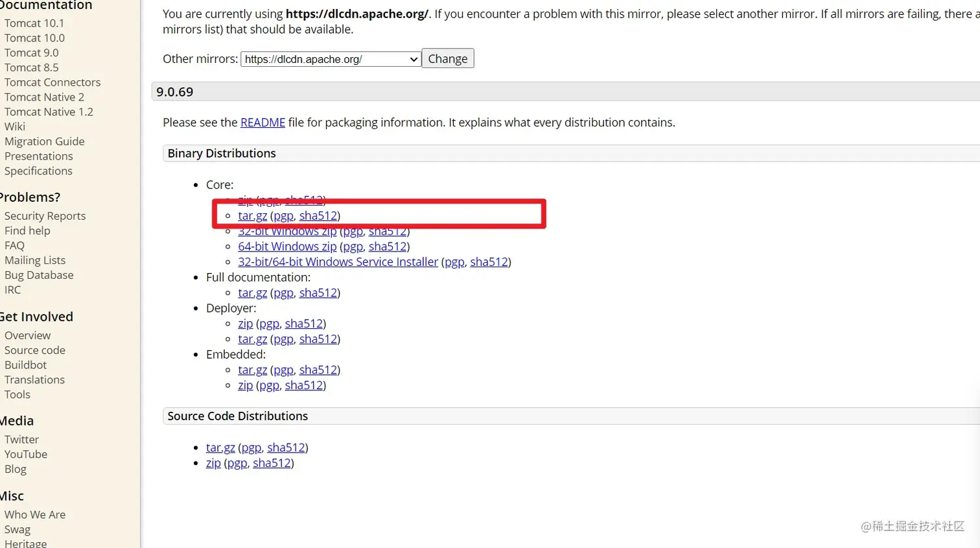Open the Specifications sidebar link
980x548 pixels.
coord(38,171)
